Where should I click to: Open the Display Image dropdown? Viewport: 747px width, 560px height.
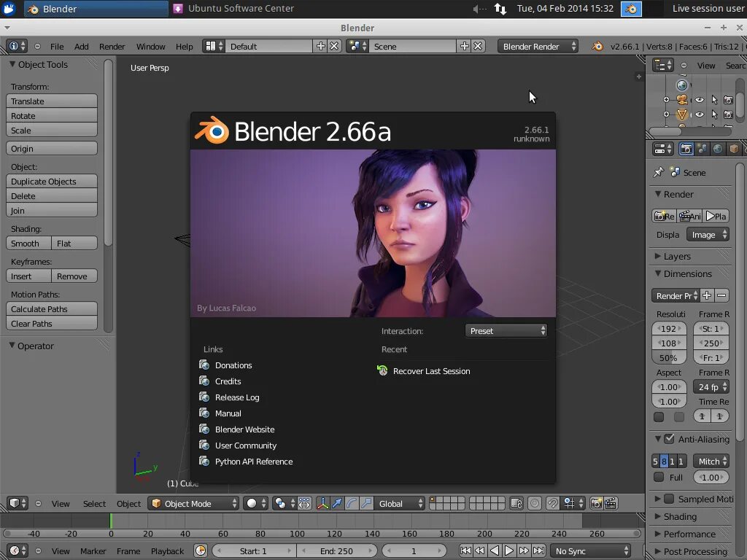tap(708, 234)
